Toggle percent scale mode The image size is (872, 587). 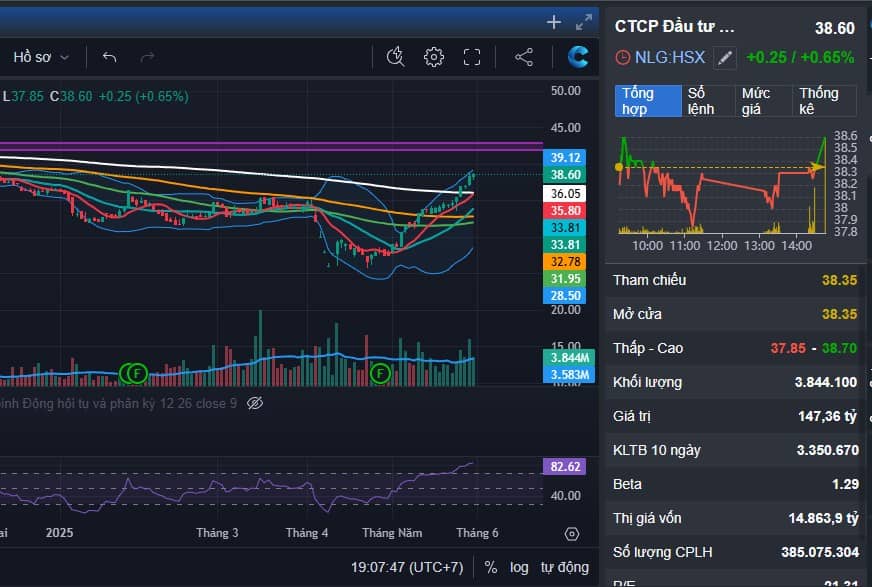[490, 567]
